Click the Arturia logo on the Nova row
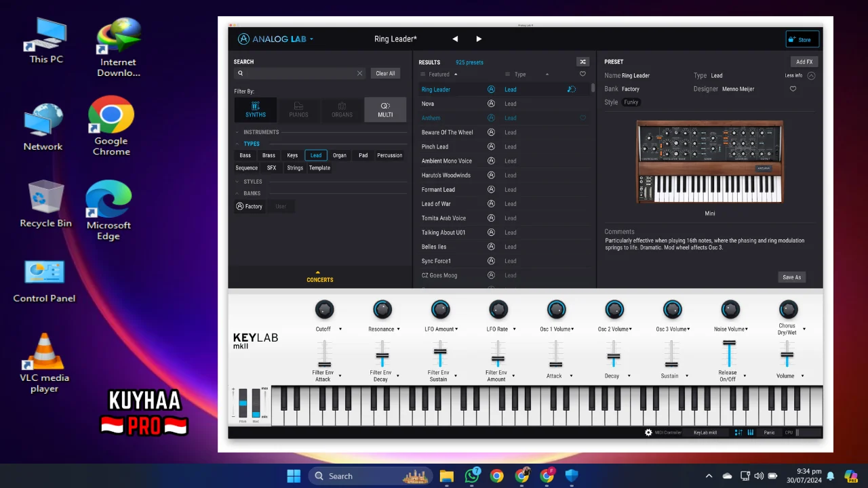The width and height of the screenshot is (868, 488). point(491,104)
